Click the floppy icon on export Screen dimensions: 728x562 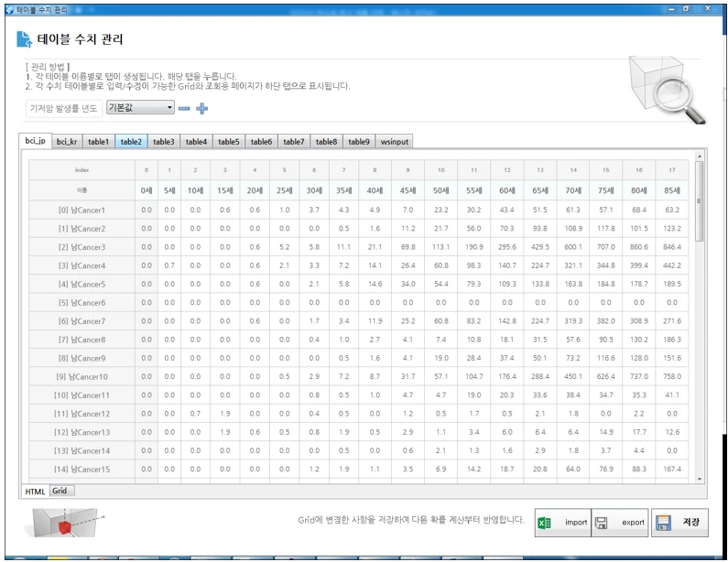(x=602, y=523)
